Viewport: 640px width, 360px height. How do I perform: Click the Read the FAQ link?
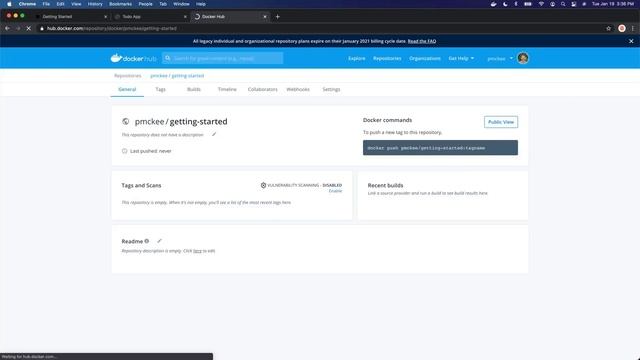(x=422, y=41)
